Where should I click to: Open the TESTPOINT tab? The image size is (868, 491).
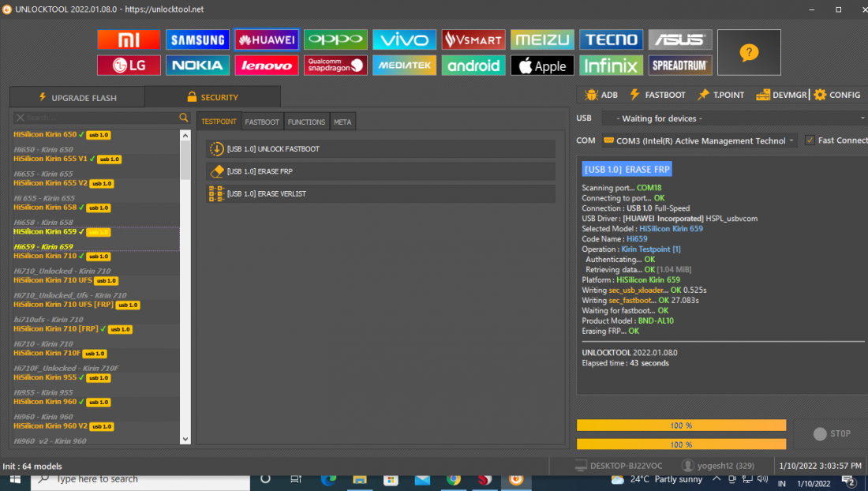click(219, 122)
